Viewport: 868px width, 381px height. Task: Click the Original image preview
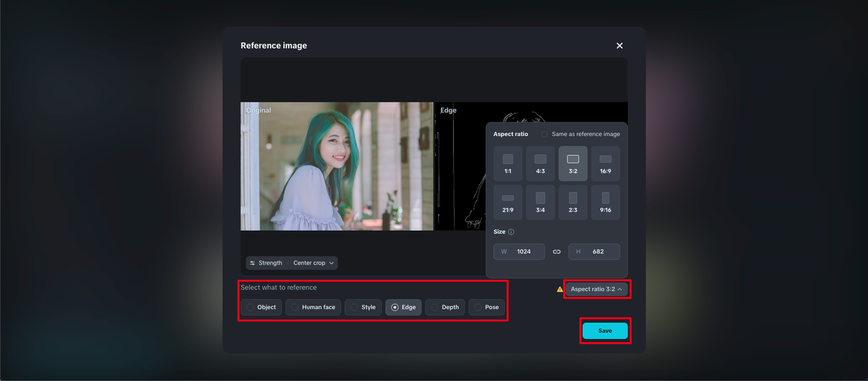[337, 166]
